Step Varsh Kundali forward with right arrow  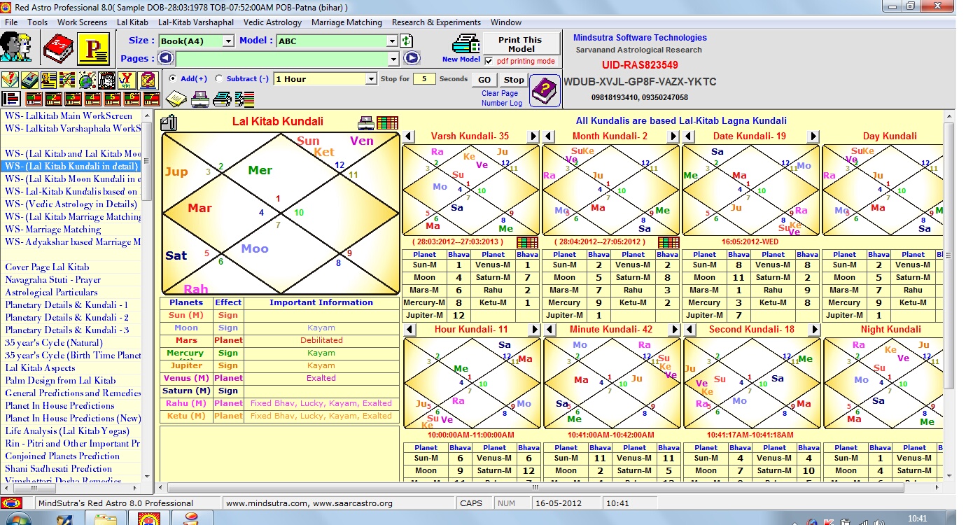pyautogui.click(x=533, y=136)
